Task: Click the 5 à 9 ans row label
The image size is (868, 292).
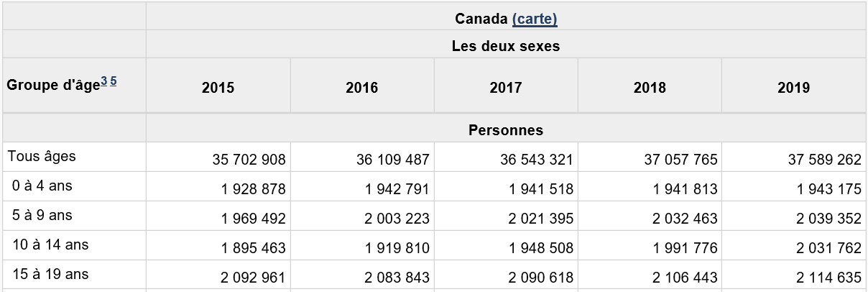Action: pyautogui.click(x=42, y=215)
